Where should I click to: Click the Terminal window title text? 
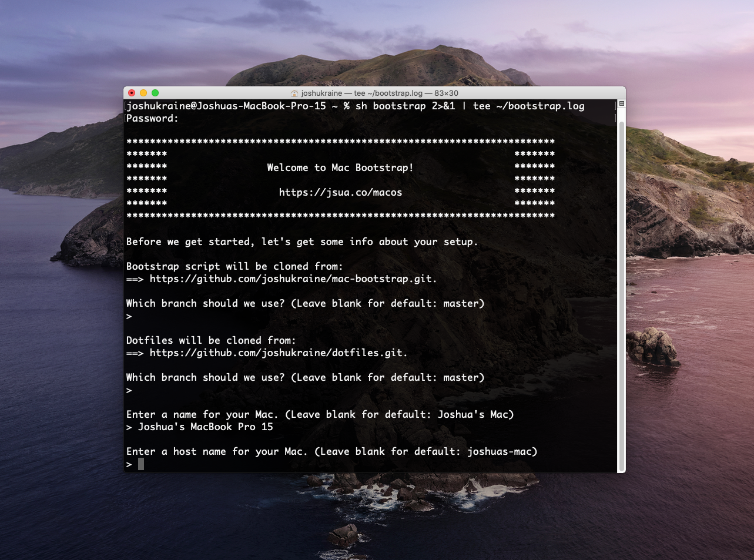pyautogui.click(x=380, y=93)
